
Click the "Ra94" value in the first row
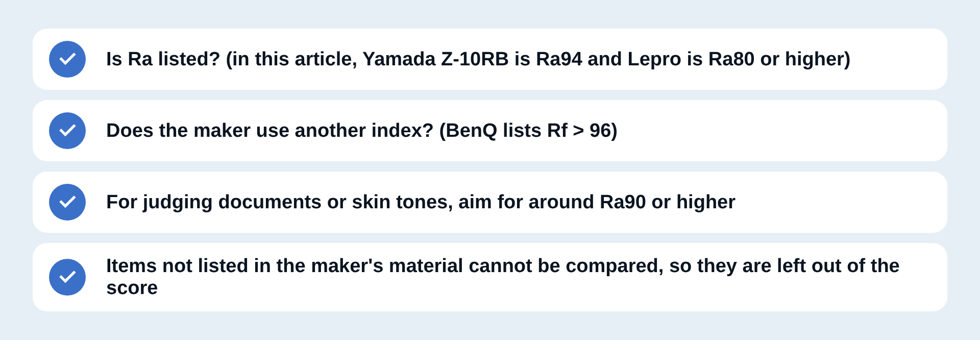pos(559,59)
